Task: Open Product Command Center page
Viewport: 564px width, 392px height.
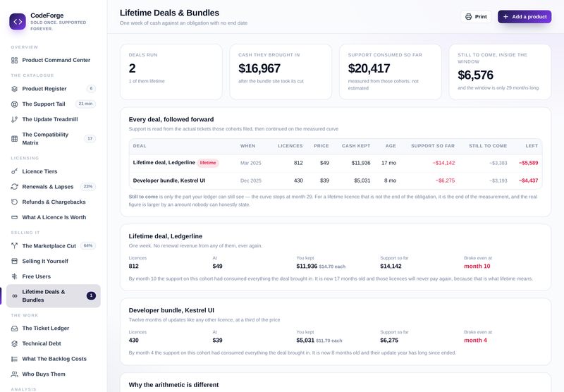Action: (x=54, y=60)
